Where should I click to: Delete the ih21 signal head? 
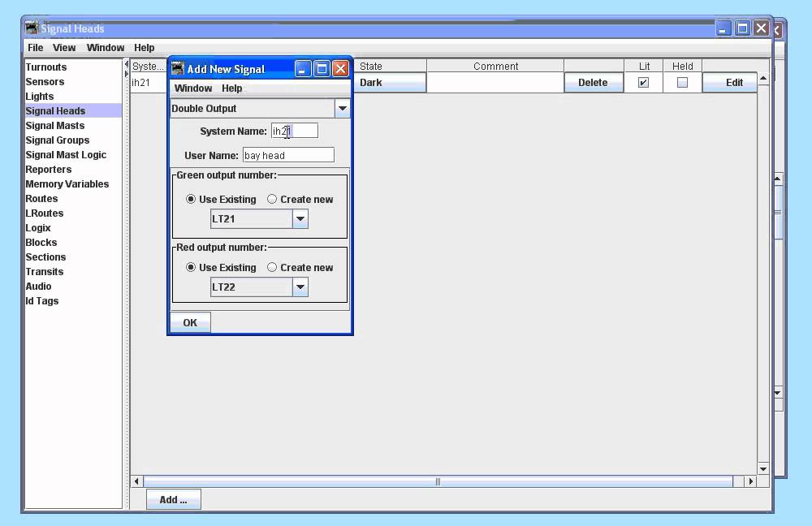(593, 82)
